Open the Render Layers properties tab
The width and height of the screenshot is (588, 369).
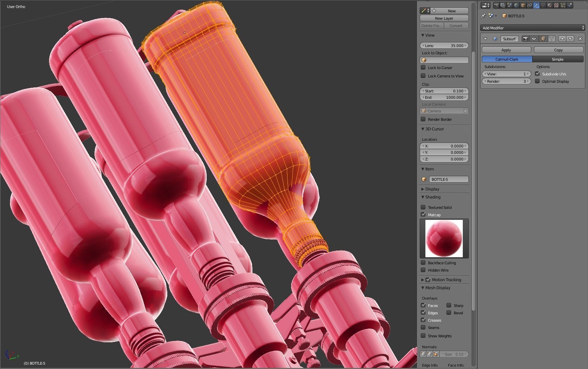coord(503,5)
